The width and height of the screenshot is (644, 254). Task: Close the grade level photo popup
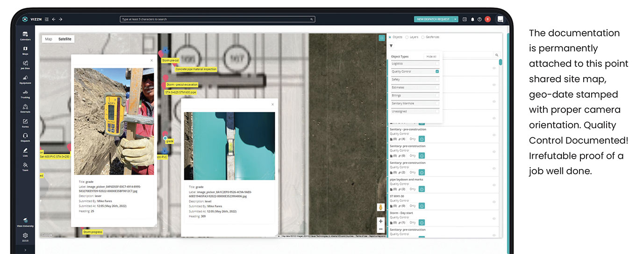[272, 104]
